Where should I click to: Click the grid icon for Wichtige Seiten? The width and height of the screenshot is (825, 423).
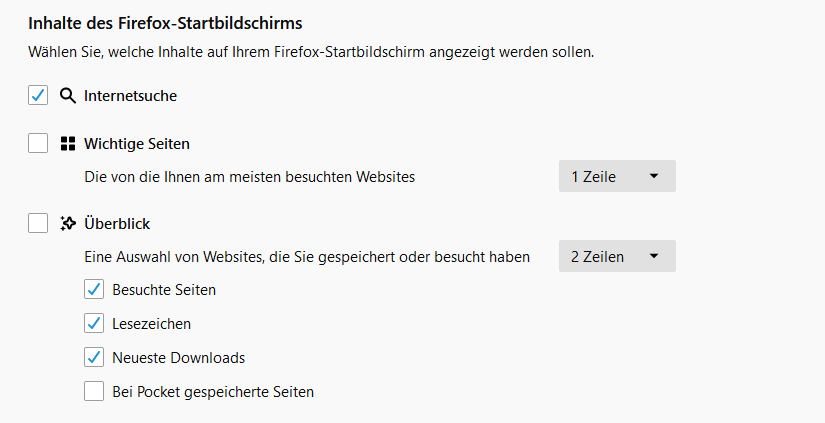(68, 144)
